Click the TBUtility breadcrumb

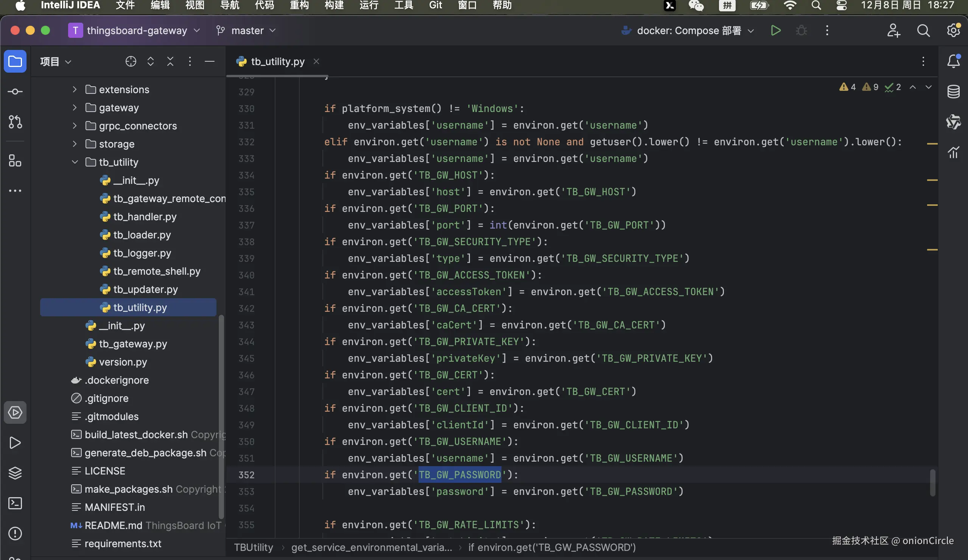[x=254, y=548]
